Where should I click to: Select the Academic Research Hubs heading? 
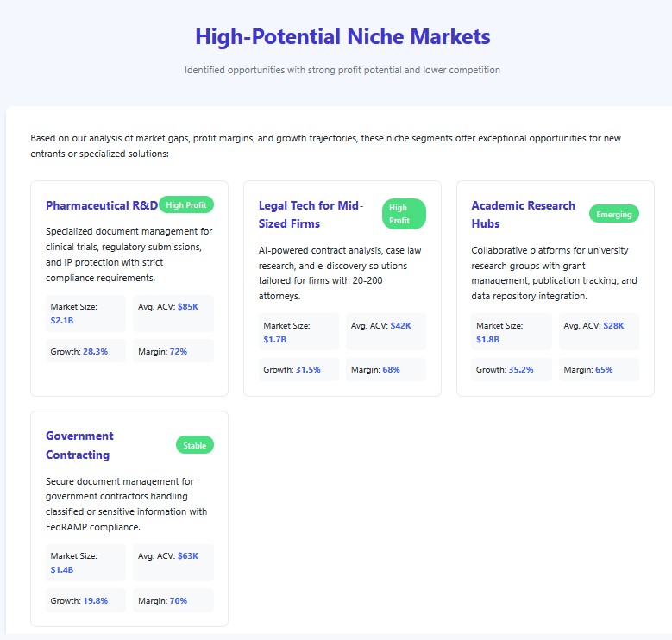(523, 215)
